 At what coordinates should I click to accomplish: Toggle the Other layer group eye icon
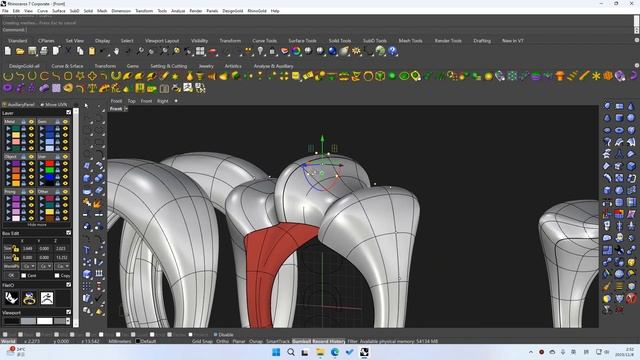click(65, 191)
